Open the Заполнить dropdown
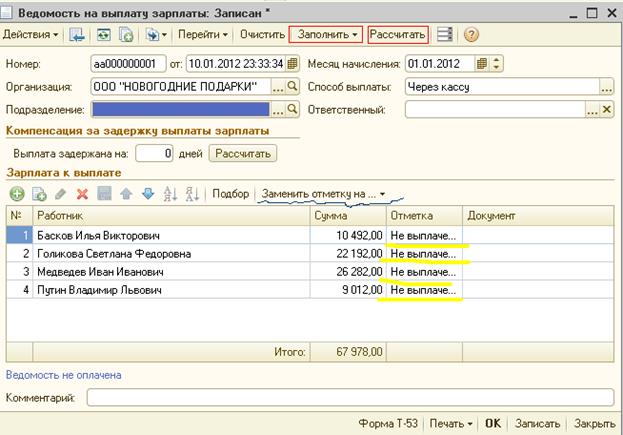Viewport: 623px width, 435px height. (325, 34)
